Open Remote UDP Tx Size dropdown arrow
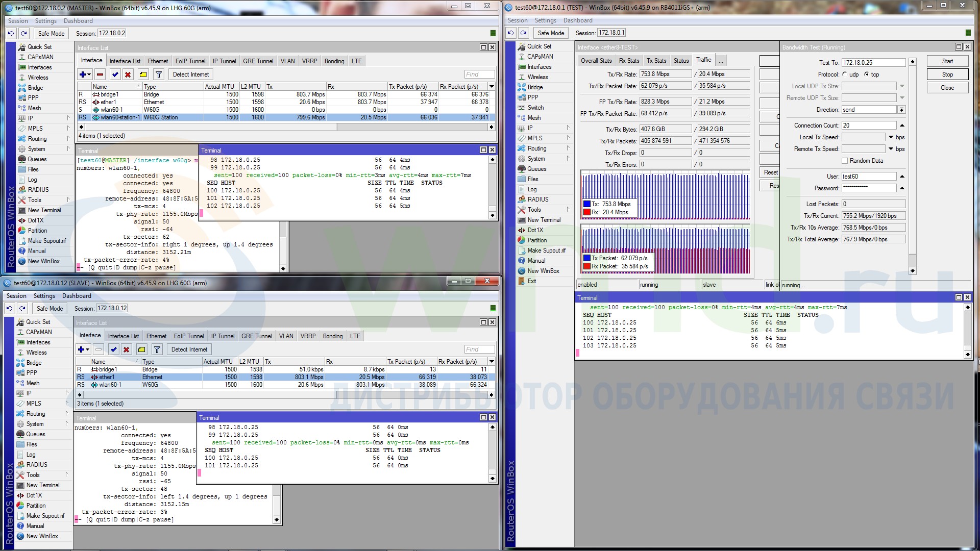 [x=902, y=98]
